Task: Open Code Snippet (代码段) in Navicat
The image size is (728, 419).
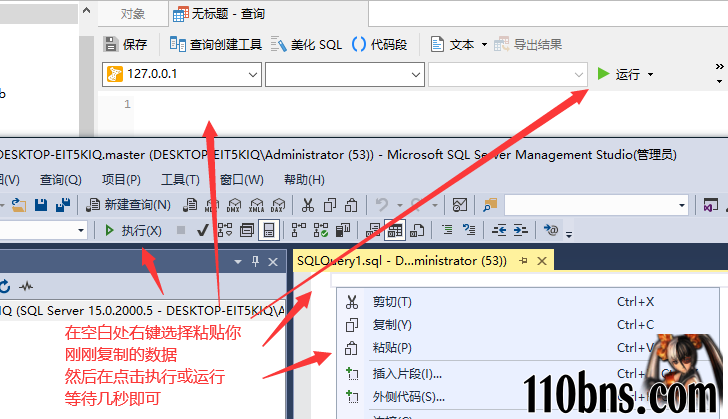Action: [x=379, y=45]
